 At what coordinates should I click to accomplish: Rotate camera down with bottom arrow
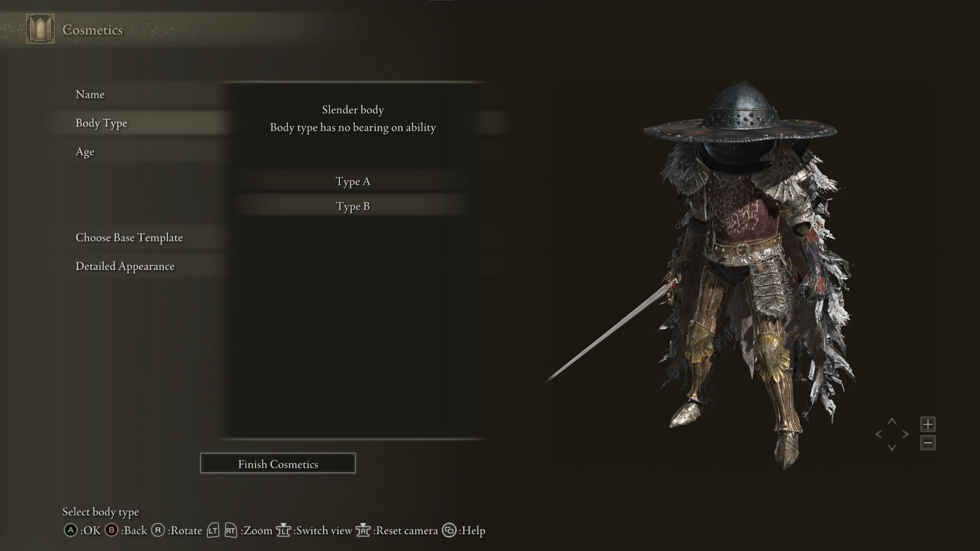tap(892, 447)
